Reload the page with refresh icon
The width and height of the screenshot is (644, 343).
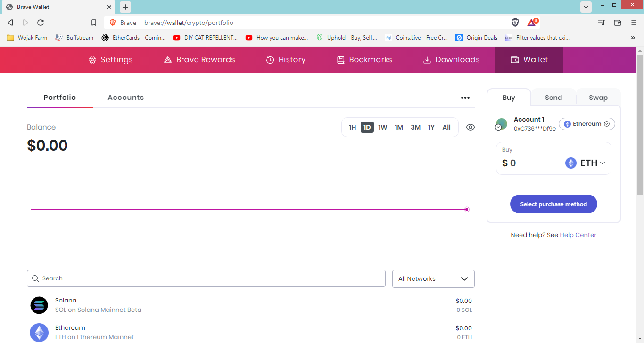[x=41, y=23]
